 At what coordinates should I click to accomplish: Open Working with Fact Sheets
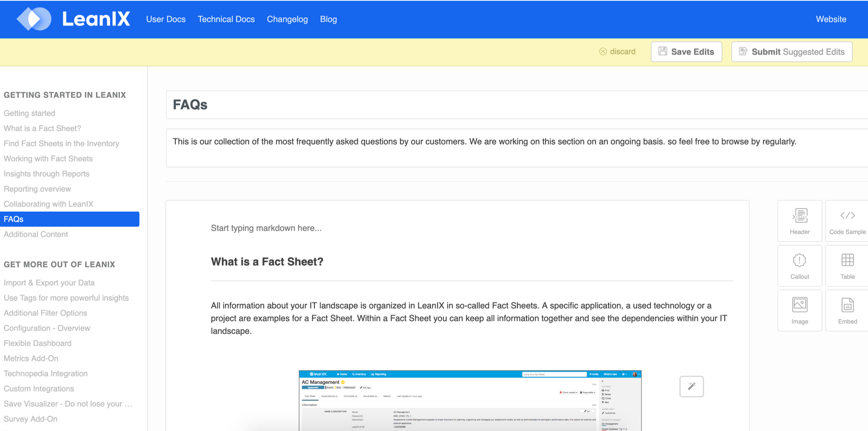point(48,159)
